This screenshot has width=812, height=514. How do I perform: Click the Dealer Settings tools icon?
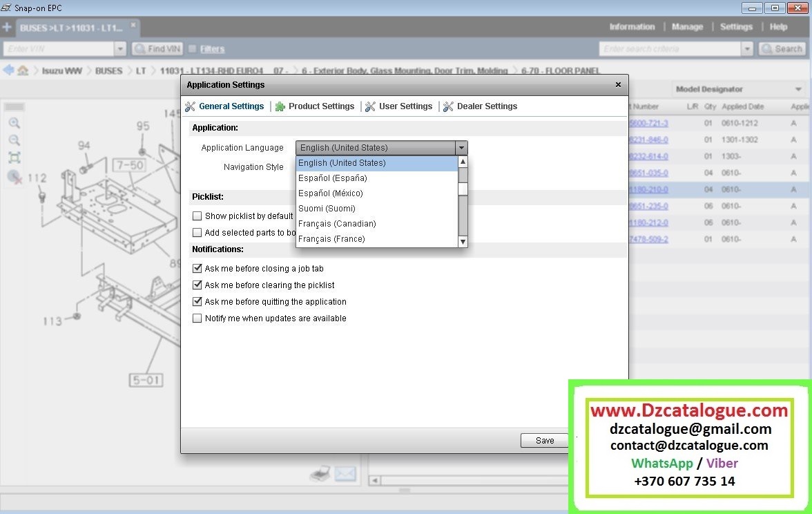(x=449, y=106)
